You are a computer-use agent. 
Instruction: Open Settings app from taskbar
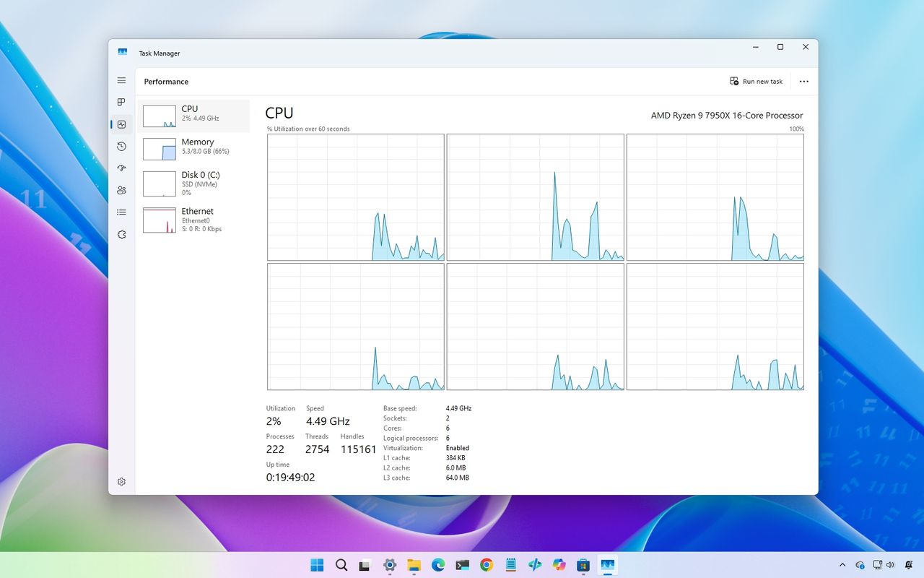pyautogui.click(x=390, y=565)
